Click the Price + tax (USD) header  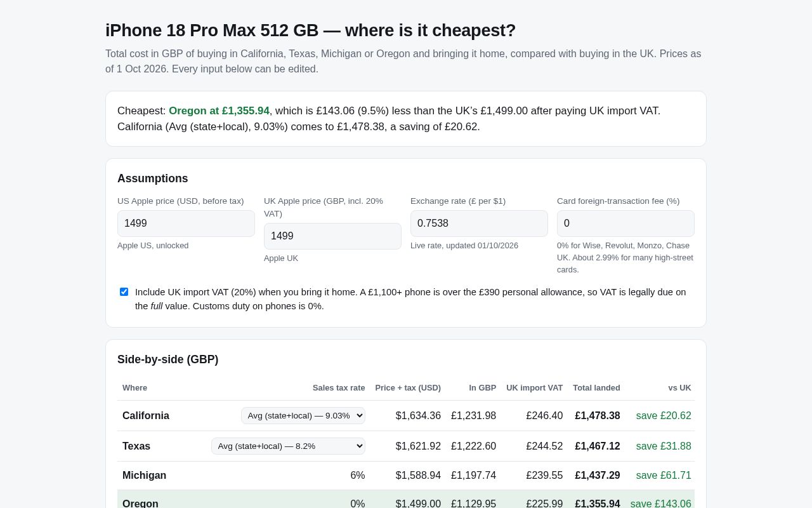pos(408,388)
